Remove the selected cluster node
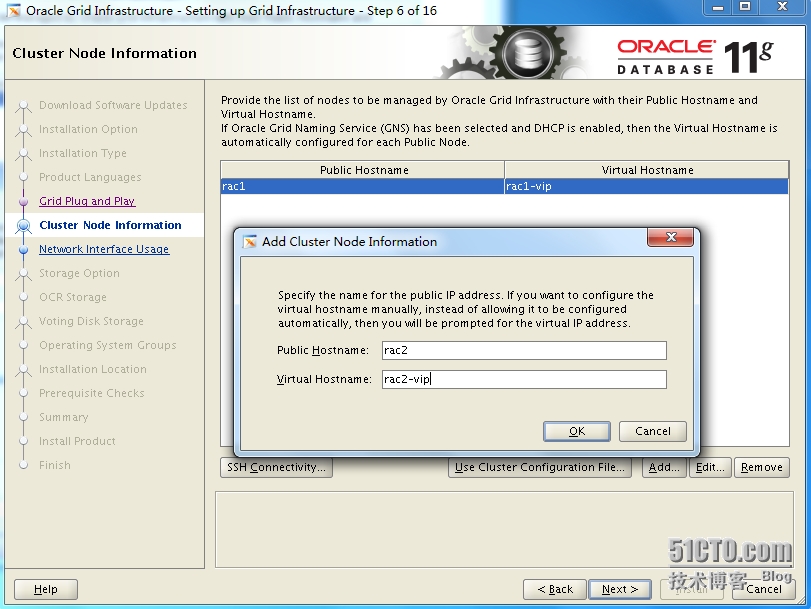The width and height of the screenshot is (811, 609). 762,467
